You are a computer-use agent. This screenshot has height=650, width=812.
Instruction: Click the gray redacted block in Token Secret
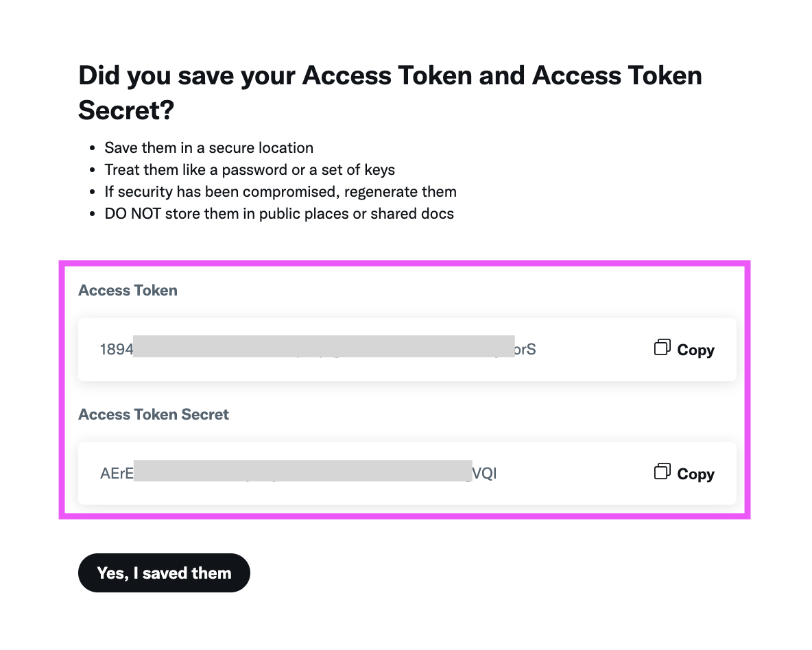tap(303, 471)
